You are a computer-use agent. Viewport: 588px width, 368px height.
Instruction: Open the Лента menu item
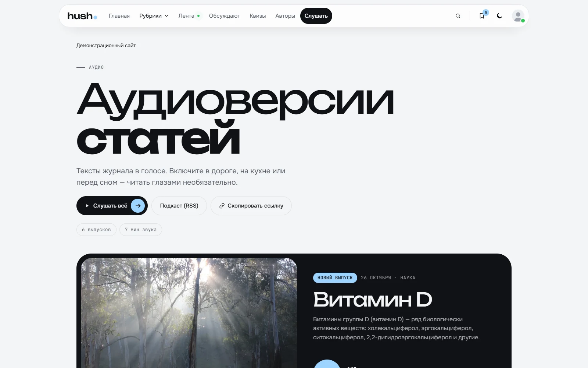pos(189,16)
